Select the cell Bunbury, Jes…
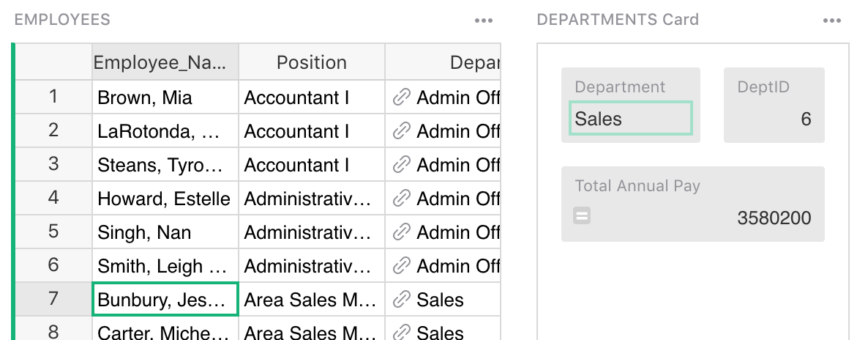The image size is (868, 340). pos(165,300)
